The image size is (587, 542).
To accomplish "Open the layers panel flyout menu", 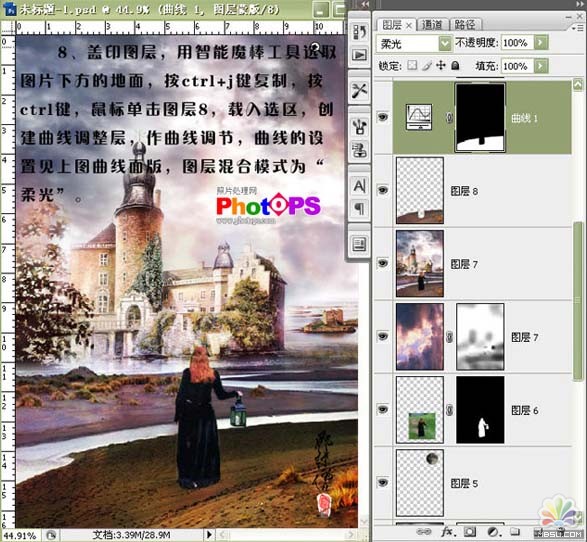I will tap(579, 28).
